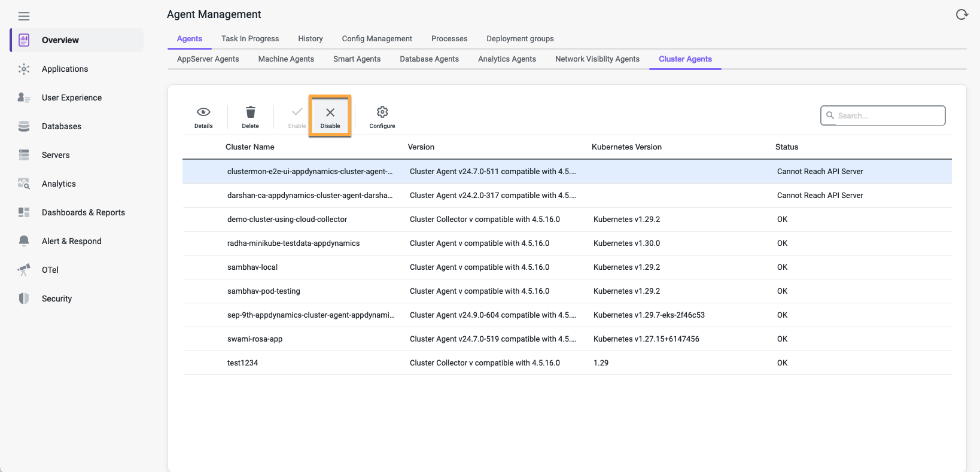The height and width of the screenshot is (472, 980).
Task: Click the OTel telescope icon
Action: coord(24,270)
